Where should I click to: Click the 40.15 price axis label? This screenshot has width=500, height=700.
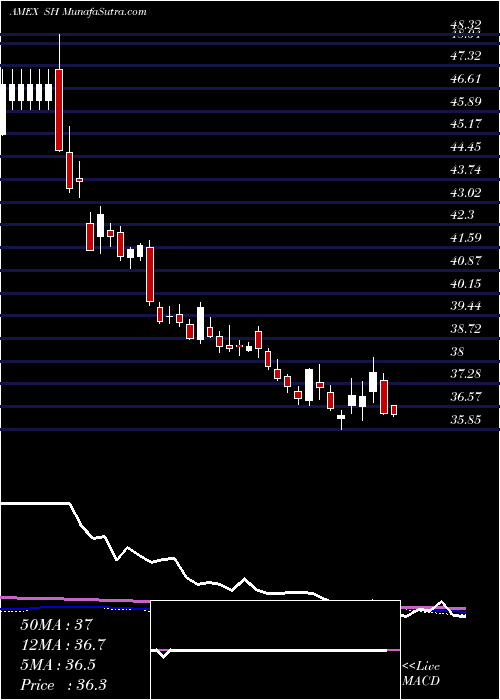click(x=466, y=283)
